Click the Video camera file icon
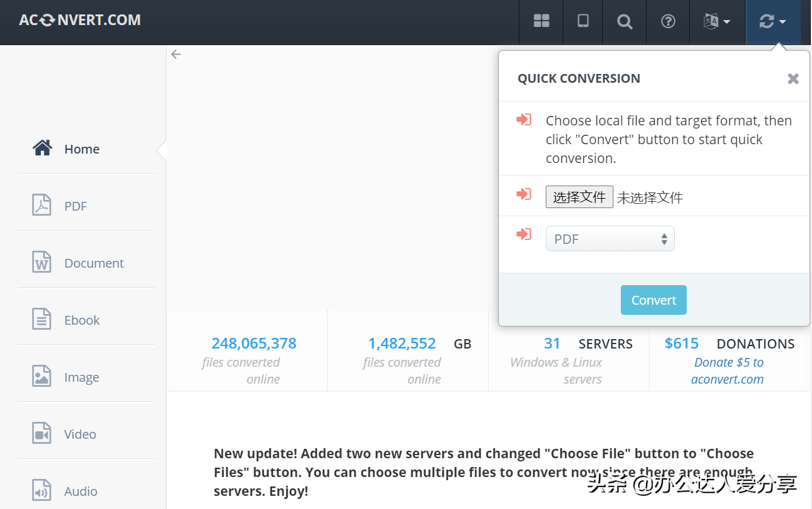The height and width of the screenshot is (509, 812). point(41,433)
